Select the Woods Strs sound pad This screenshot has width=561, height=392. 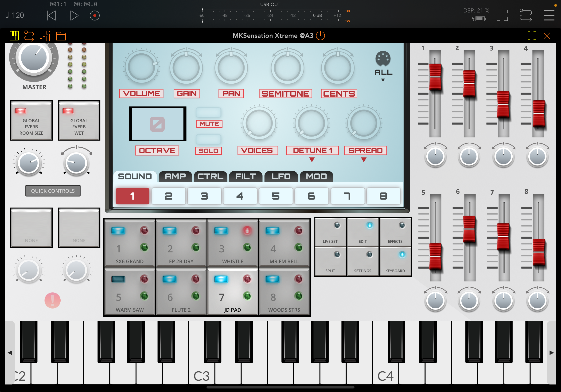284,291
